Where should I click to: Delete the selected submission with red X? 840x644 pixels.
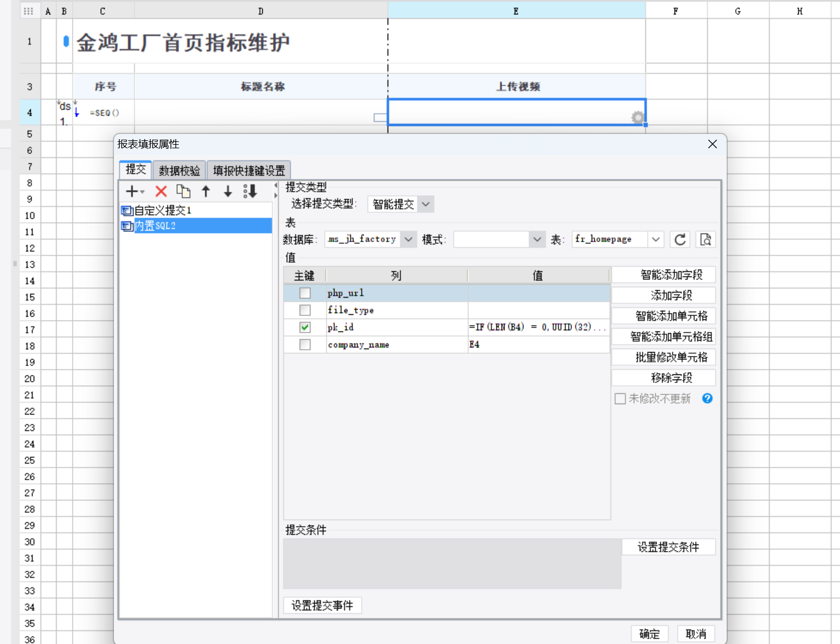(x=161, y=191)
